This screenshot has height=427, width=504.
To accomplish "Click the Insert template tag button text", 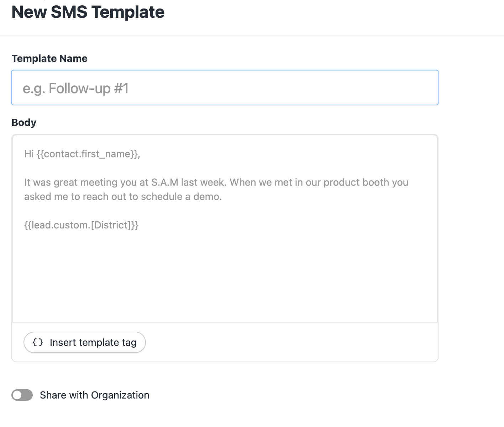I will pyautogui.click(x=93, y=342).
